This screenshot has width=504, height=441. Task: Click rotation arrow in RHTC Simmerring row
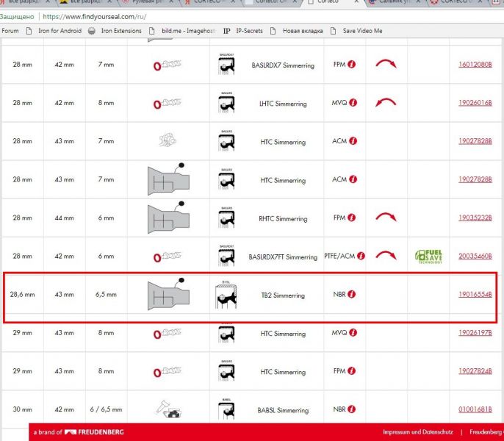click(386, 217)
